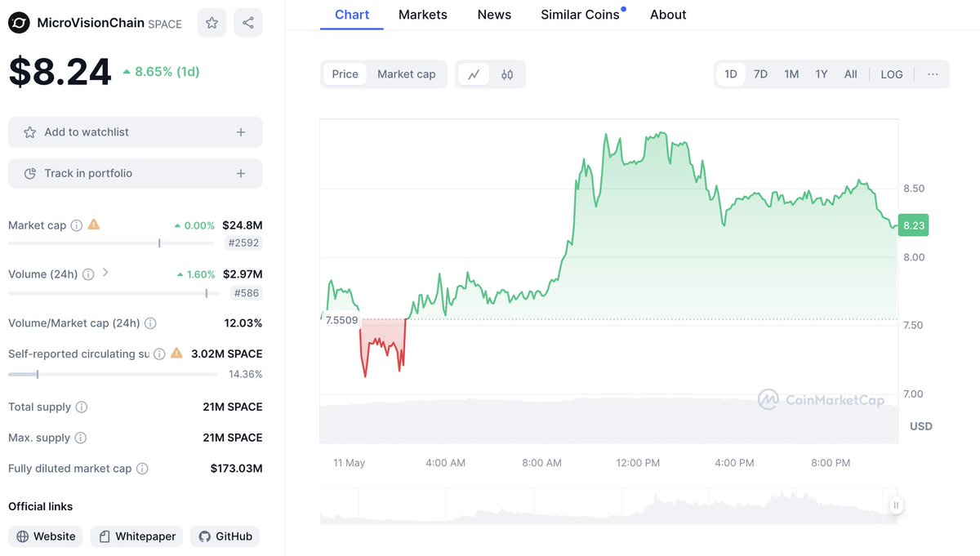Expand the Volume (24h) chevron
This screenshot has height=556, width=980.
click(104, 274)
